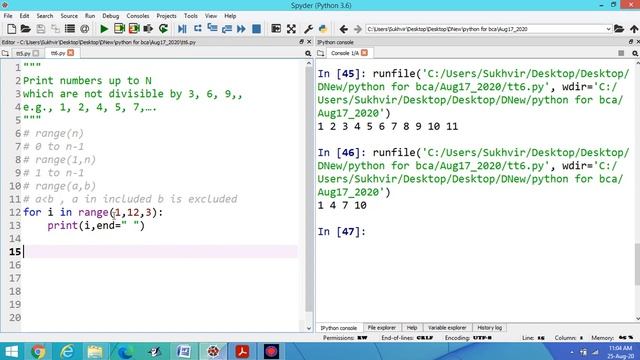Run file with the green play button
640x360 pixels.
tap(104, 29)
